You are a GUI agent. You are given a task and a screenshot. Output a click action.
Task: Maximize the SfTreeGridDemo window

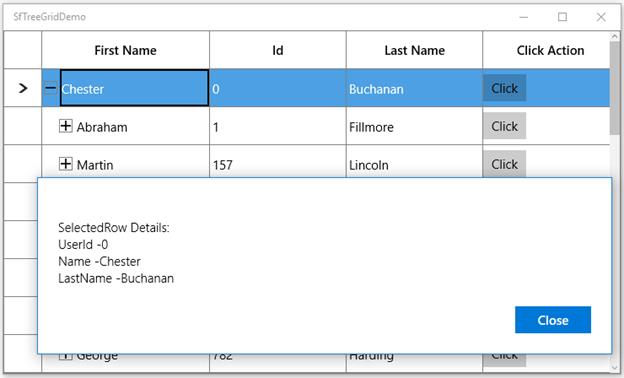[562, 17]
